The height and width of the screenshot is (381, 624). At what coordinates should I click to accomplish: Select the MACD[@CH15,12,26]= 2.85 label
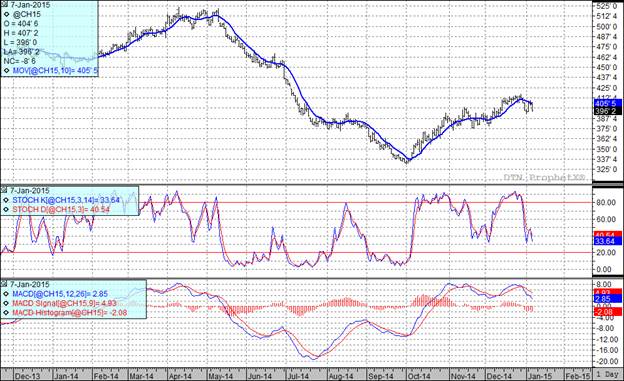[60, 294]
